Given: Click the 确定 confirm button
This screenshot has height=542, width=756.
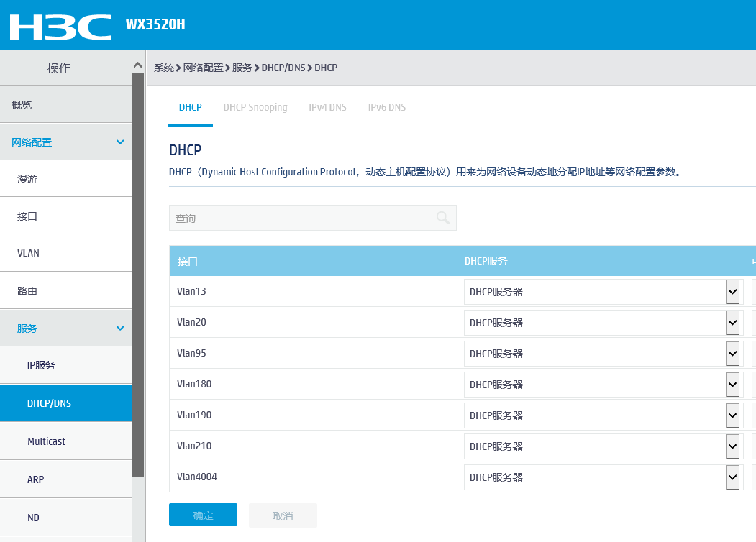Looking at the screenshot, I should coord(203,515).
